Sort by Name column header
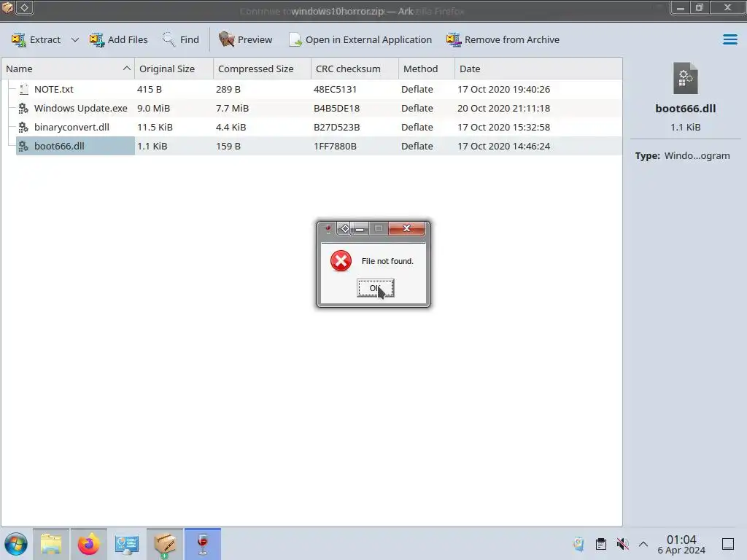Screen dimensions: 747x560 coord(68,69)
